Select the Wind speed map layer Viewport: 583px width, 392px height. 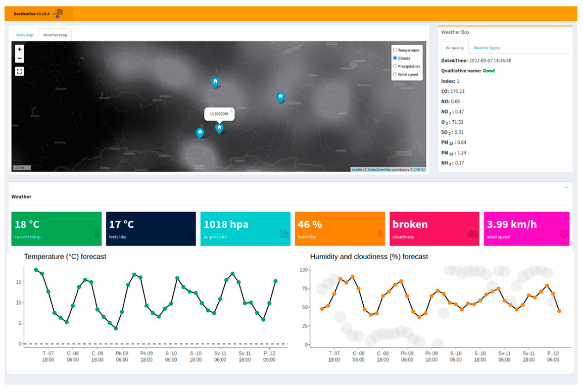coord(395,74)
